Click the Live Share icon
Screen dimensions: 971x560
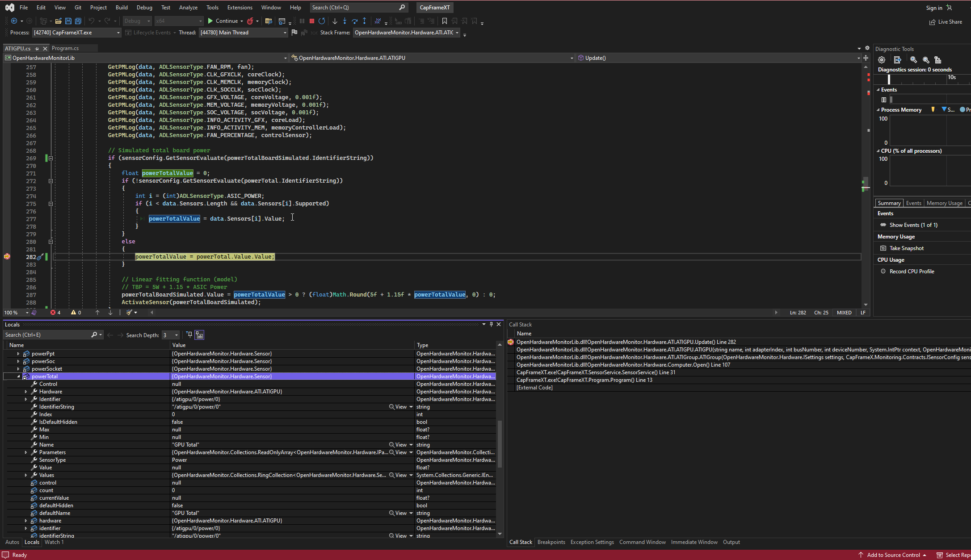932,22
